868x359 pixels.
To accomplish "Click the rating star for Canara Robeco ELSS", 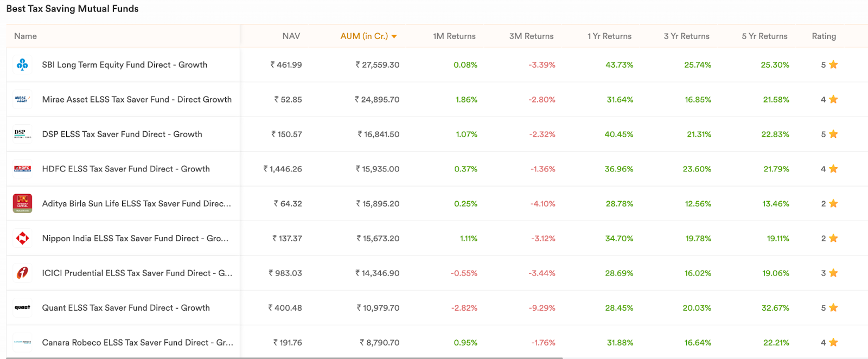I will click(833, 342).
